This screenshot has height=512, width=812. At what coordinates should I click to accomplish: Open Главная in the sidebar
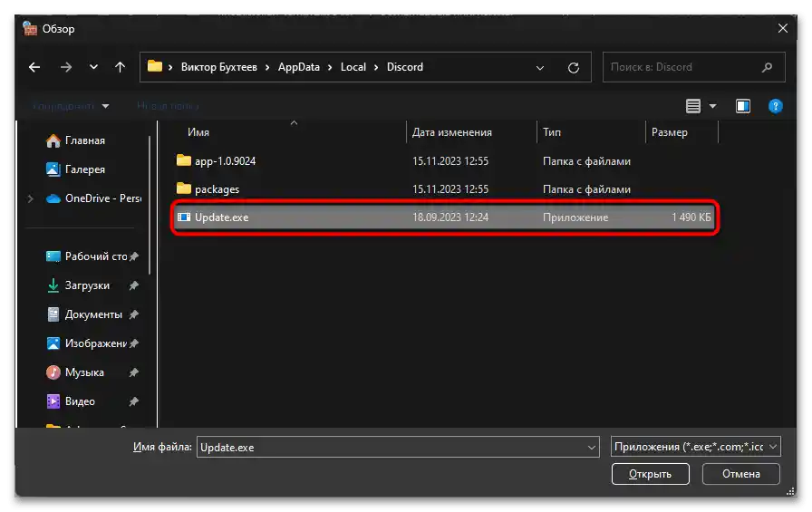tap(85, 140)
